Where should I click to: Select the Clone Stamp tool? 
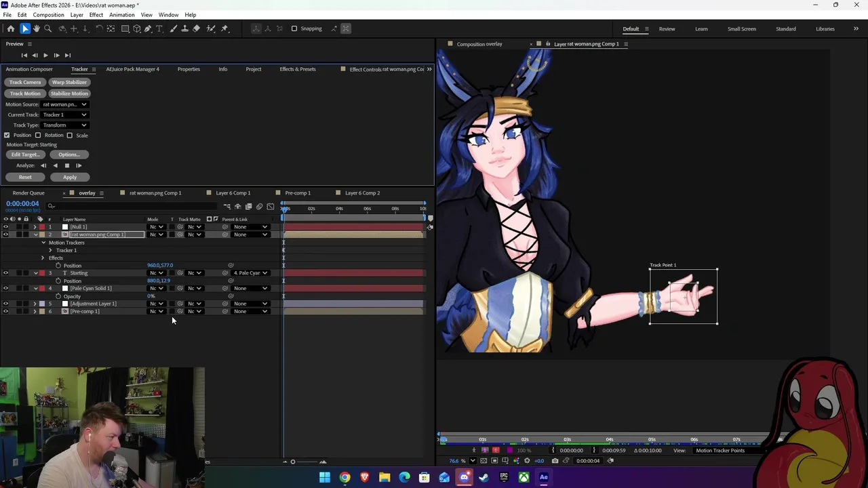(184, 28)
